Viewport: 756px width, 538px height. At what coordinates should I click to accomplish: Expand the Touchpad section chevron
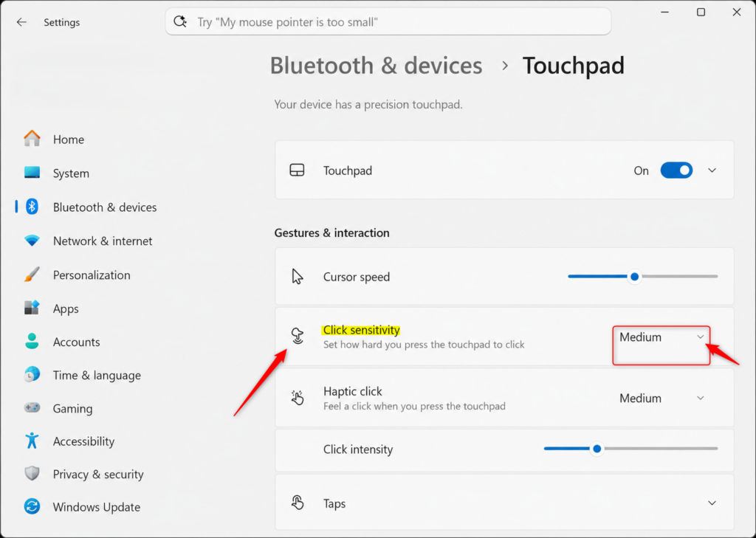pos(712,170)
